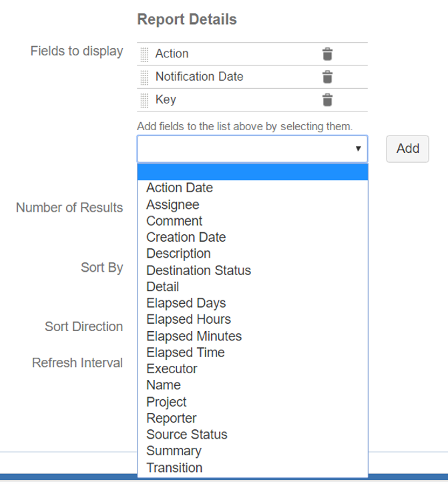Select the blank highlighted dropdown option
Image resolution: width=448 pixels, height=484 pixels.
(252, 172)
